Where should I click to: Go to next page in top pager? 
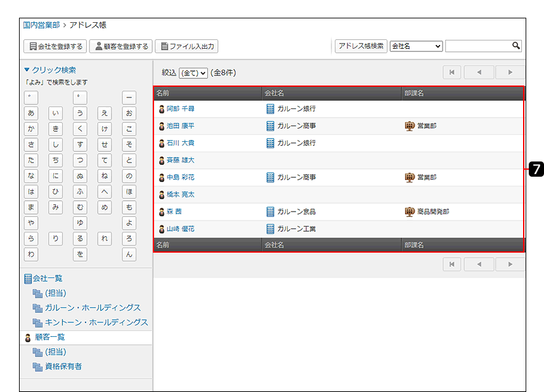[x=510, y=72]
